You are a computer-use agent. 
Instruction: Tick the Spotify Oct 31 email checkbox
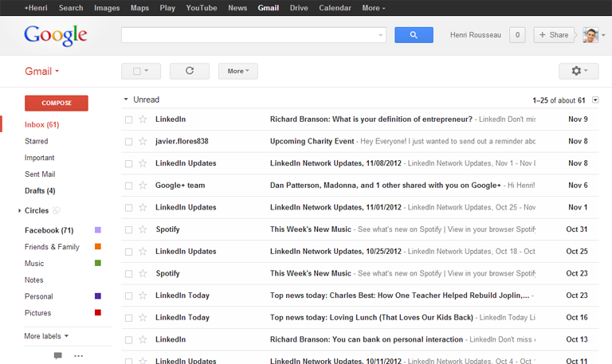[128, 230]
